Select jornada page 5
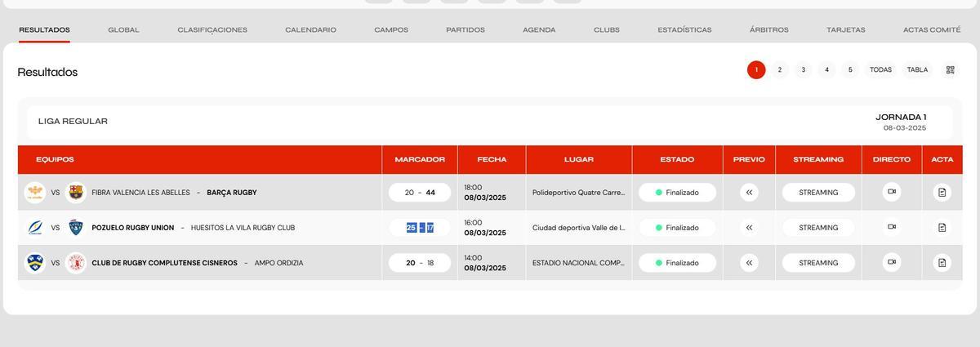Viewport: 980px width, 347px height. [x=850, y=70]
